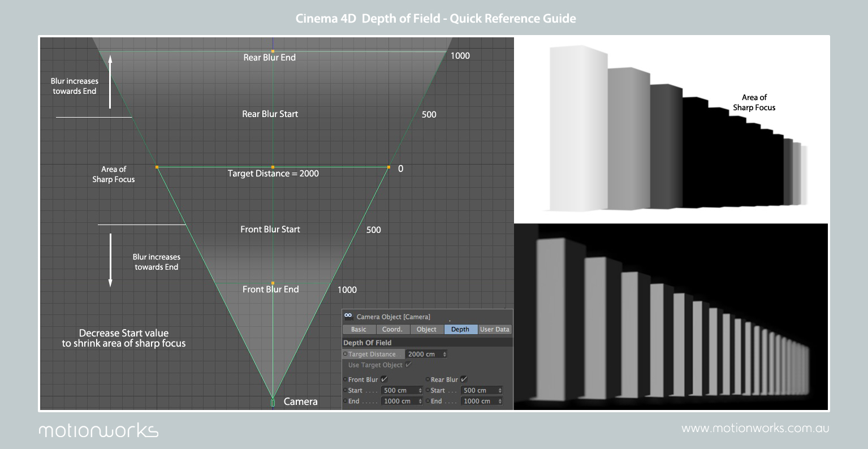Click the motionworks logo
The height and width of the screenshot is (449, 868).
click(98, 430)
